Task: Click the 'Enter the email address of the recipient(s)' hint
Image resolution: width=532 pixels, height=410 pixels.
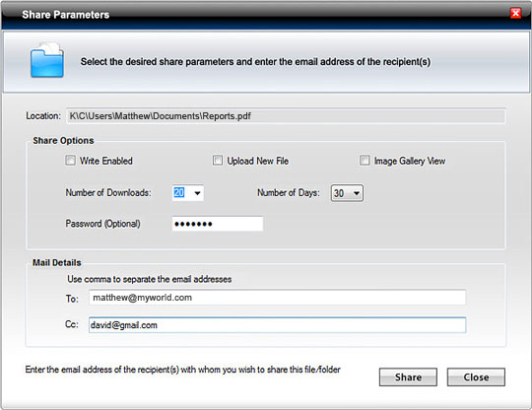Action: tap(183, 370)
